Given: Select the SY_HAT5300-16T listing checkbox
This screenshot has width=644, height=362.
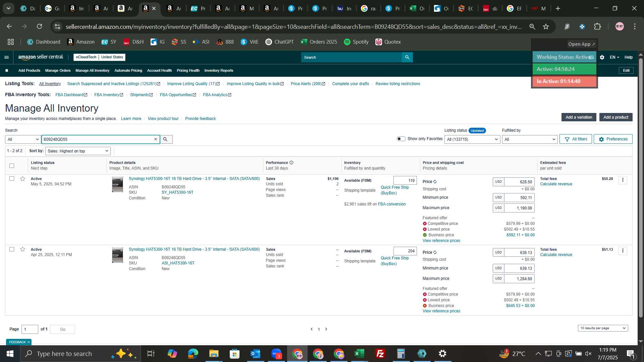Looking at the screenshot, I should (x=12, y=179).
